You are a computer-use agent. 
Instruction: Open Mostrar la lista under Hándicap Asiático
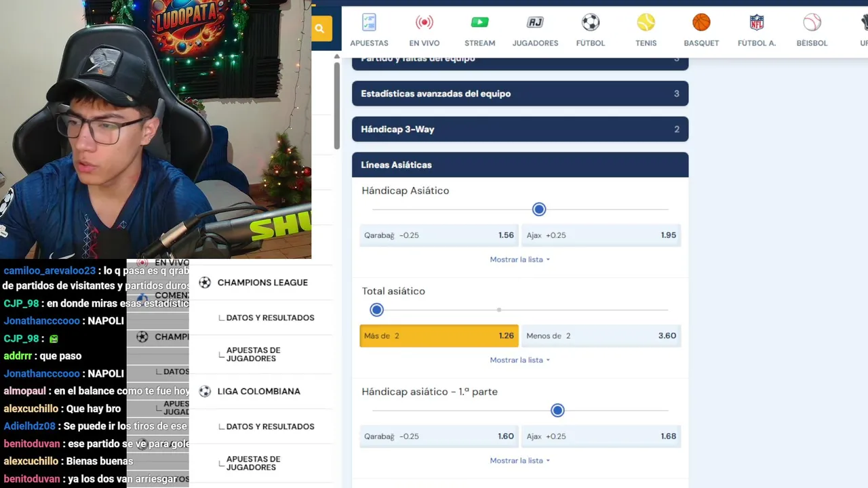pyautogui.click(x=520, y=260)
